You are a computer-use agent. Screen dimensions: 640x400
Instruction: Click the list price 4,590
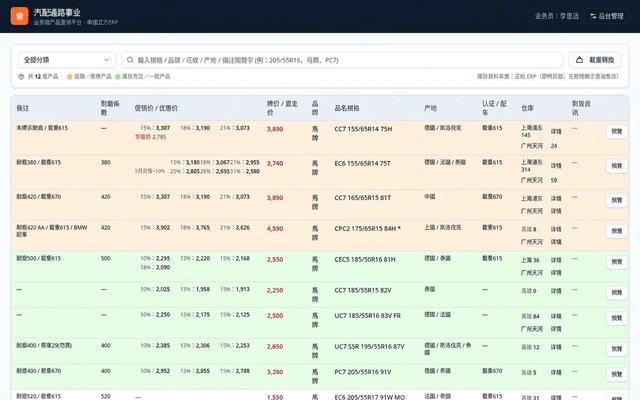(x=275, y=229)
